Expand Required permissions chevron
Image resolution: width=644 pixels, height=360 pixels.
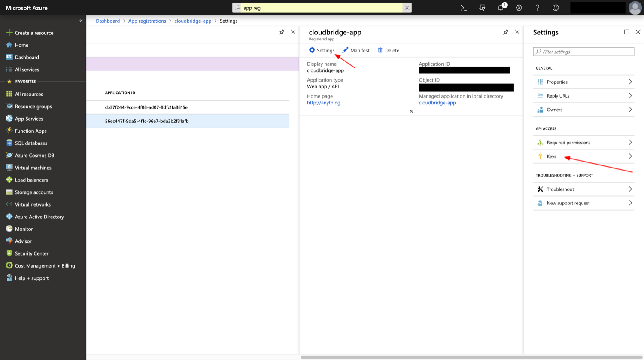pos(630,142)
